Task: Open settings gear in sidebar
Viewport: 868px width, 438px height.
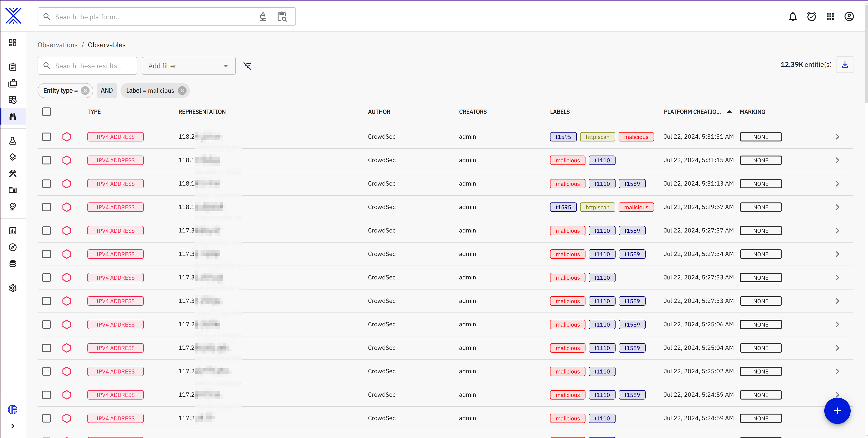Action: [x=13, y=288]
